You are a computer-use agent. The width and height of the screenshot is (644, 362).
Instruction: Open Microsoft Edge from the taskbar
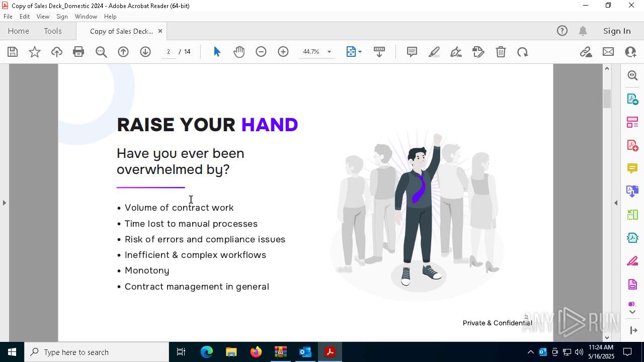(207, 352)
